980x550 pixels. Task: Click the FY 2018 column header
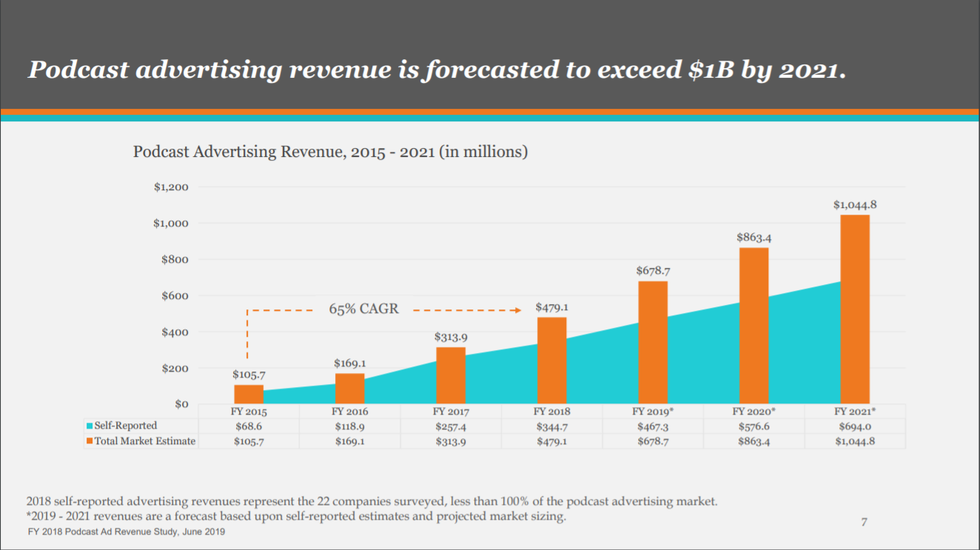(x=551, y=412)
